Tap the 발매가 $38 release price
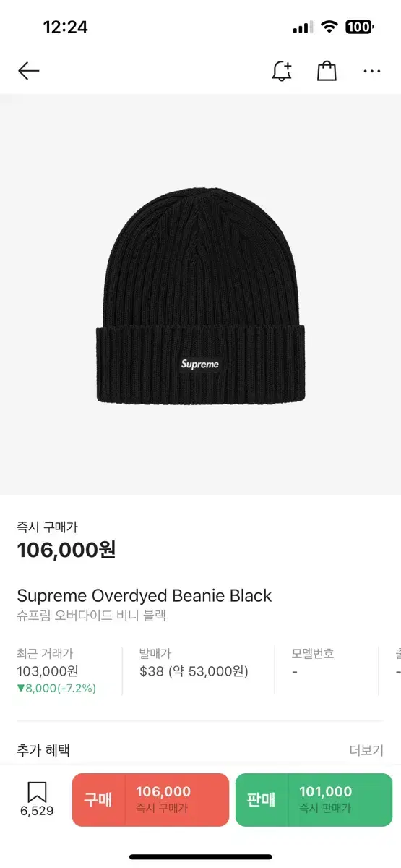The image size is (401, 868). pyautogui.click(x=194, y=663)
